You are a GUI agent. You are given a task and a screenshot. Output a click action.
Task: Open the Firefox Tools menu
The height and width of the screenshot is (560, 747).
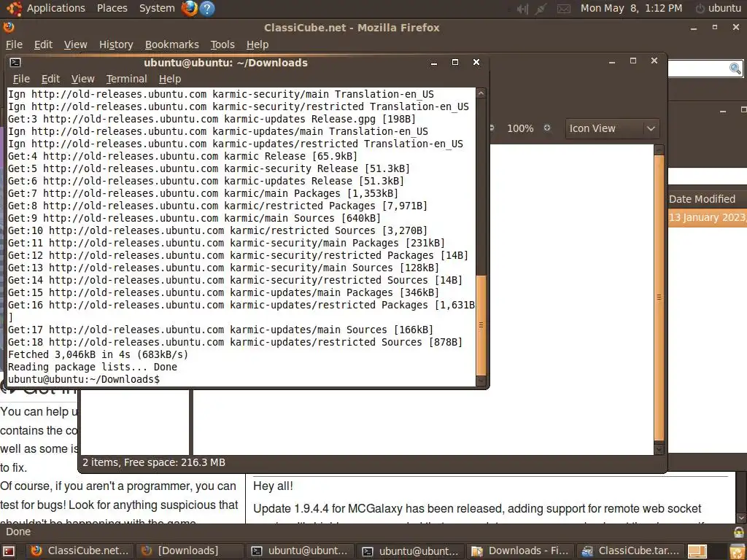click(x=222, y=44)
